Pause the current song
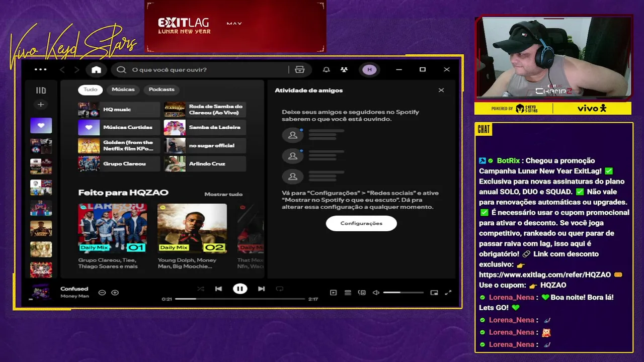644x362 pixels. point(240,289)
